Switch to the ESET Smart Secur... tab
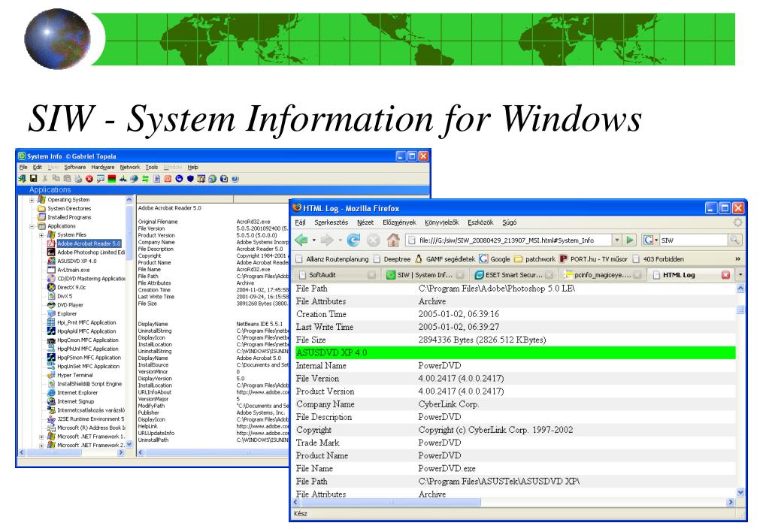Viewport: 769px width, 532px height. [x=513, y=275]
